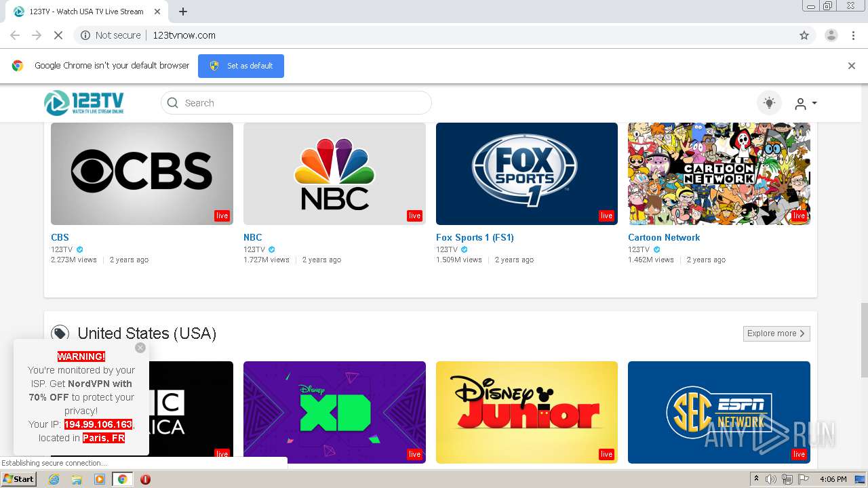This screenshot has width=868, height=488.
Task: Open a new tab with plus button
Action: coord(183,12)
